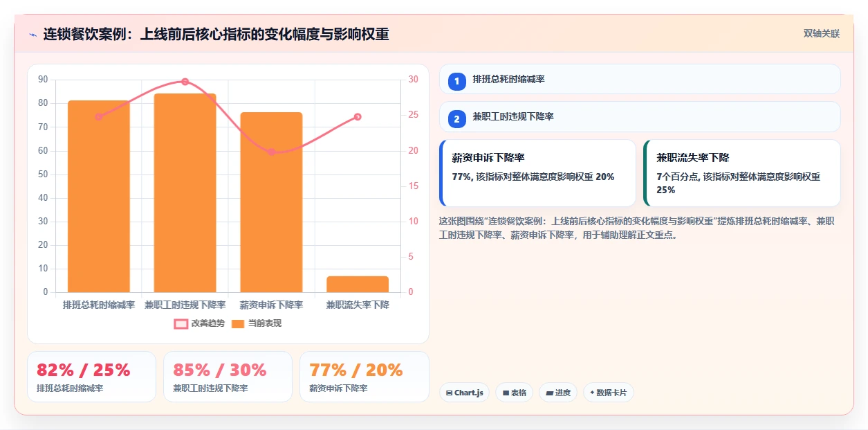Click left axis value 90
The height and width of the screenshot is (430, 868).
click(43, 80)
